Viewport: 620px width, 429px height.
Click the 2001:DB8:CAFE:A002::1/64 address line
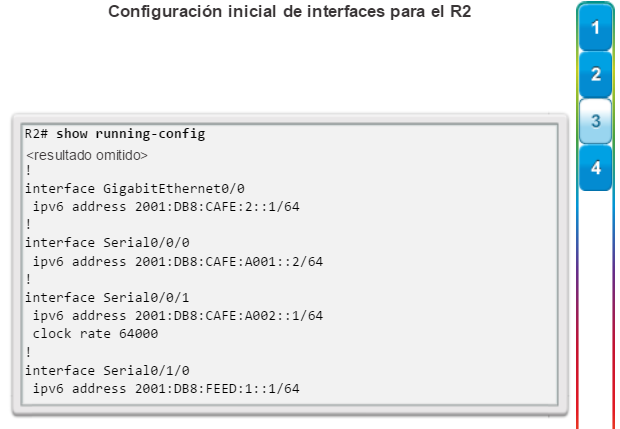[178, 316]
